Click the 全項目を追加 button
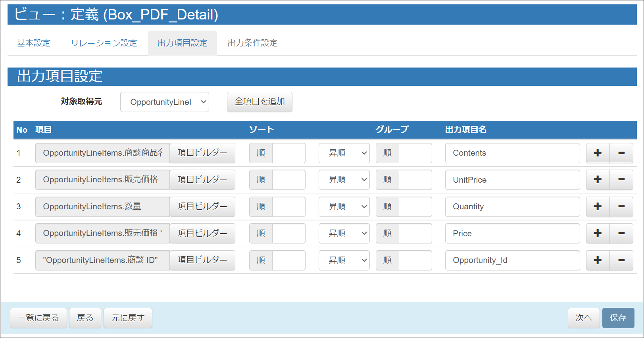The image size is (644, 338). 260,102
